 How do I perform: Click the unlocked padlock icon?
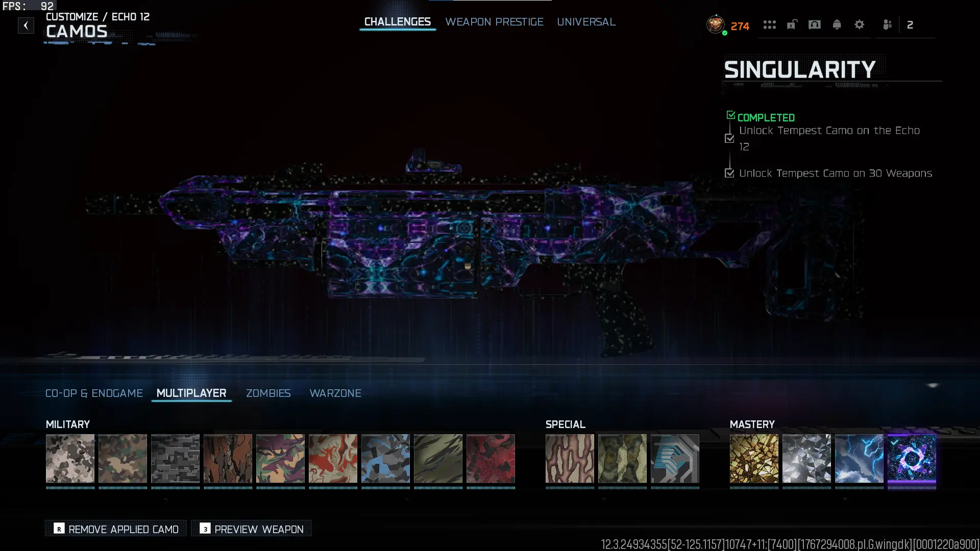pyautogui.click(x=792, y=24)
